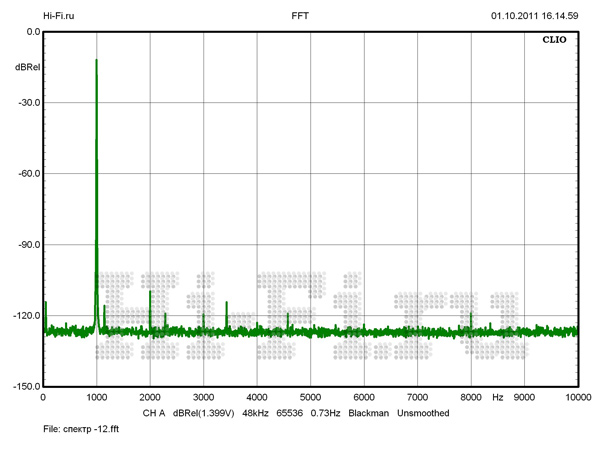Click the Hz unit label on x-axis

[497, 398]
